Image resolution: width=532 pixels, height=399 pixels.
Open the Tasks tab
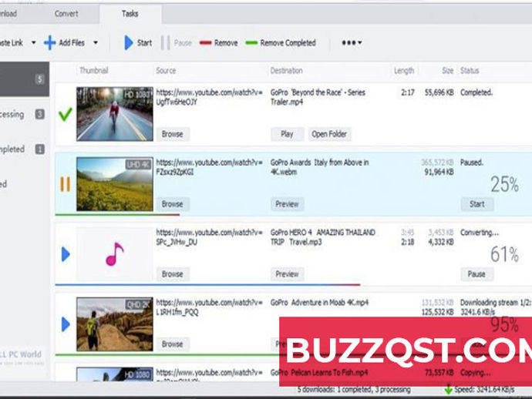click(130, 14)
